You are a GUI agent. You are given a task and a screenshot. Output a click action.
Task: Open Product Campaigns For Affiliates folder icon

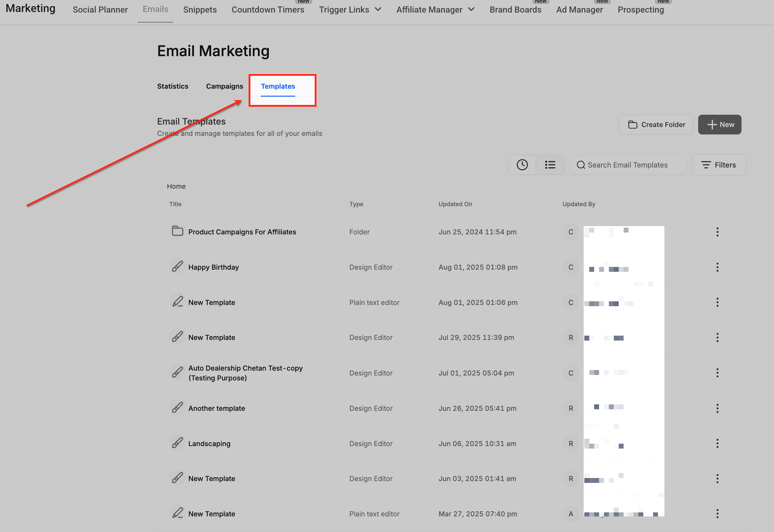[177, 231]
